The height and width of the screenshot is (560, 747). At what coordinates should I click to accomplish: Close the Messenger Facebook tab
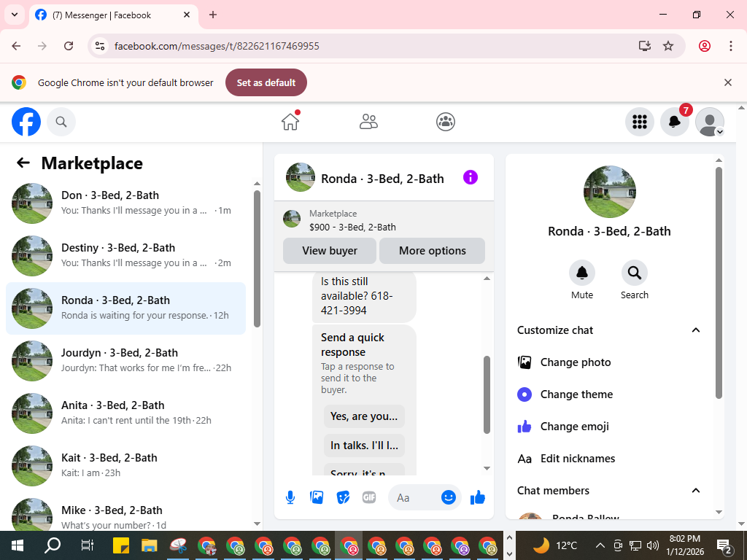click(187, 15)
